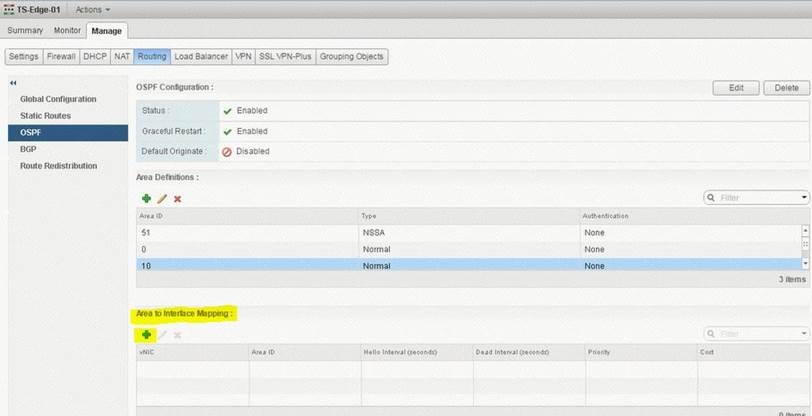The height and width of the screenshot is (416, 812).
Task: Open the Actions dropdown menu
Action: (93, 9)
